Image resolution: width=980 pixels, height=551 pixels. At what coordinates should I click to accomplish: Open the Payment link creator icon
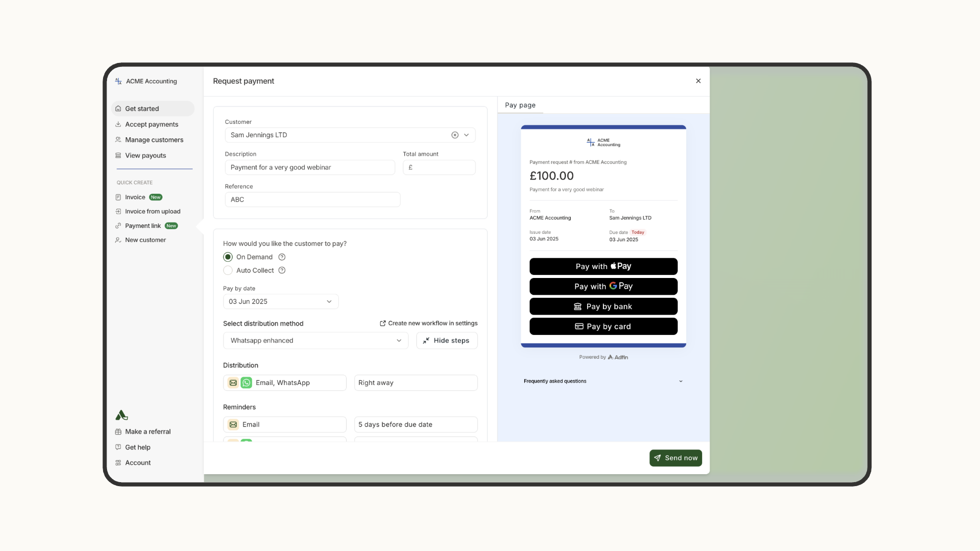(118, 225)
